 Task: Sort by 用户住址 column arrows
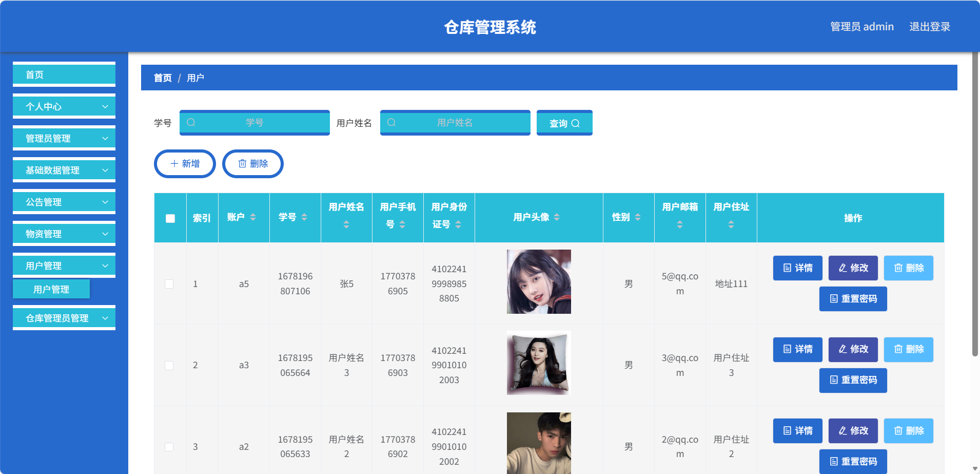(x=731, y=224)
